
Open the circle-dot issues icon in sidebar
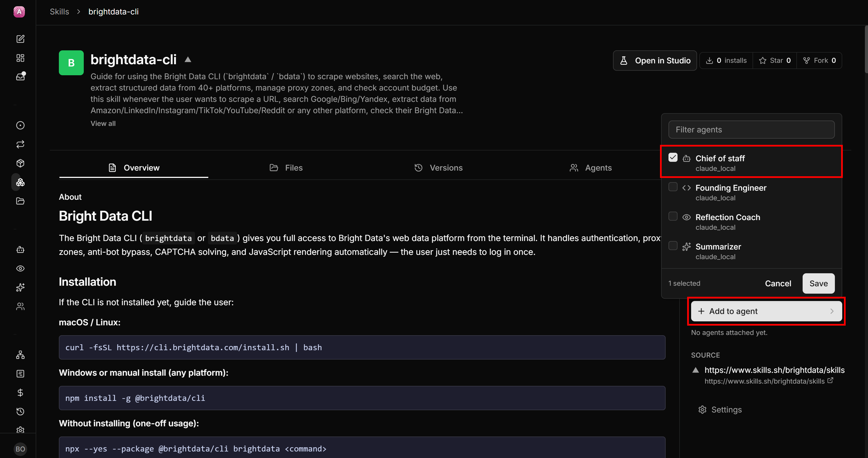click(20, 125)
